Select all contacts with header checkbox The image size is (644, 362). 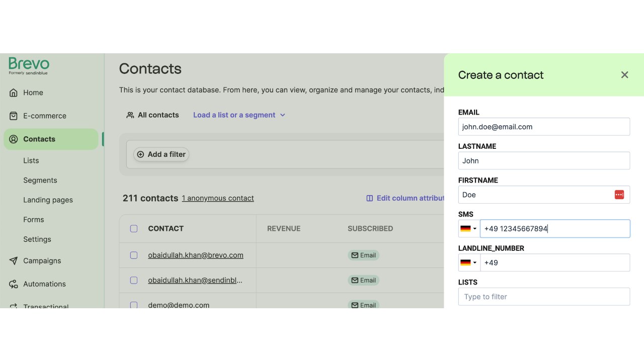click(x=134, y=229)
